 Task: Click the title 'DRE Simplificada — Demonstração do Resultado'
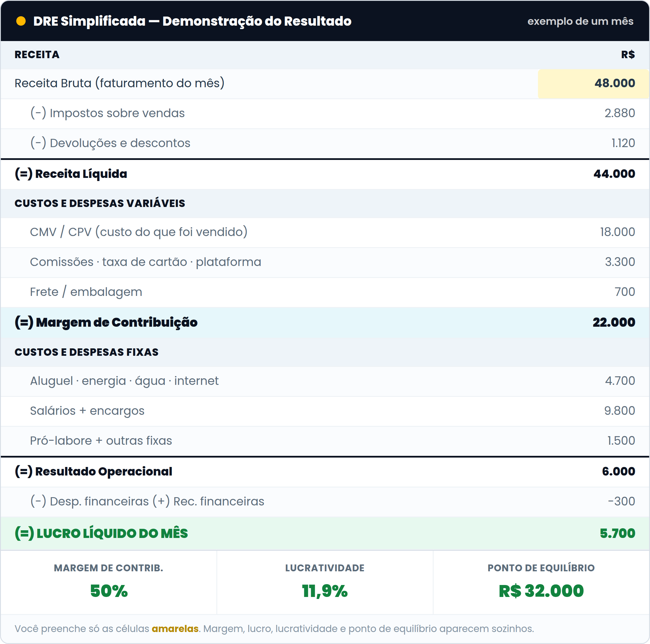point(192,21)
